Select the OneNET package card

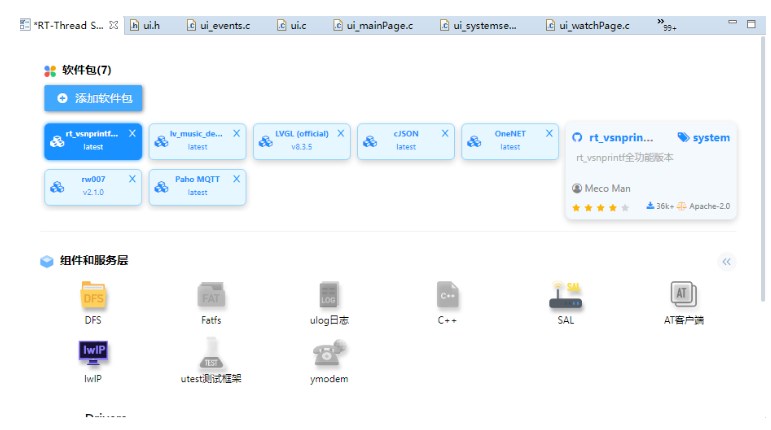click(x=510, y=142)
